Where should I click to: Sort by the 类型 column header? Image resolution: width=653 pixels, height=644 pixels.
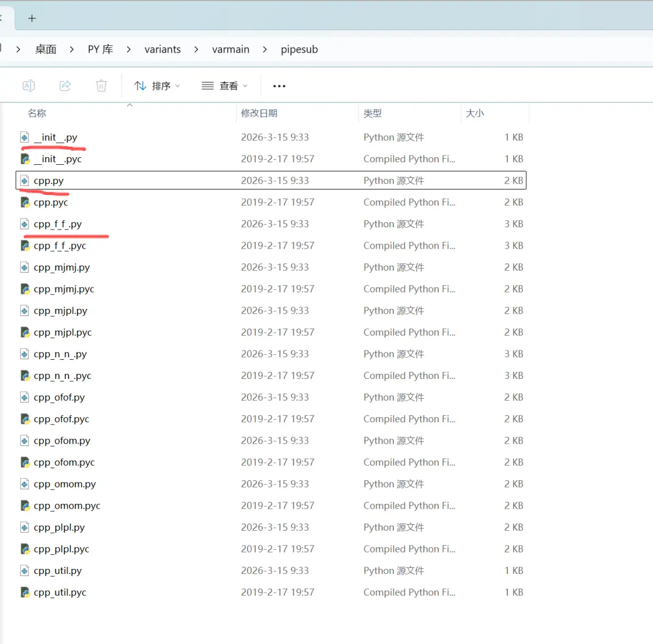pos(373,113)
